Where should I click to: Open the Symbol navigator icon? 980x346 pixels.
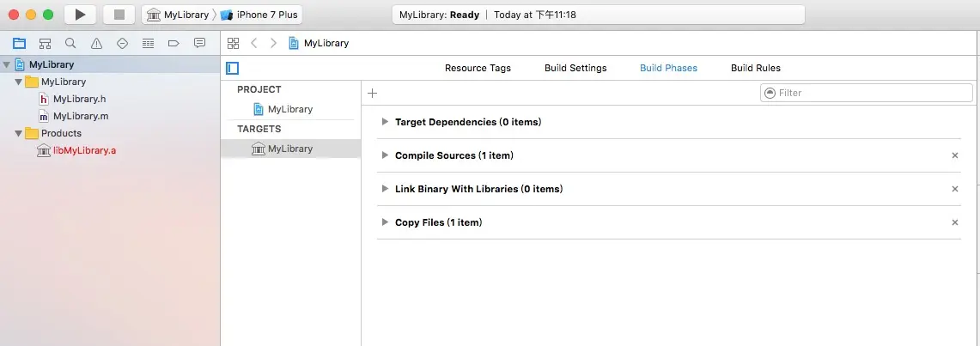45,43
